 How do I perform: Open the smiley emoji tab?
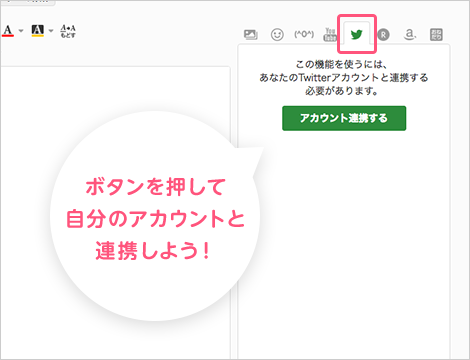pyautogui.click(x=277, y=34)
